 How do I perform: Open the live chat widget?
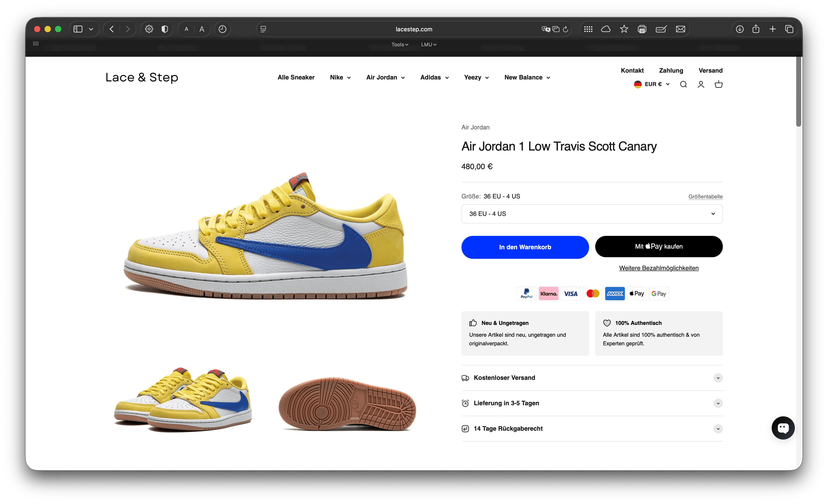click(x=783, y=428)
